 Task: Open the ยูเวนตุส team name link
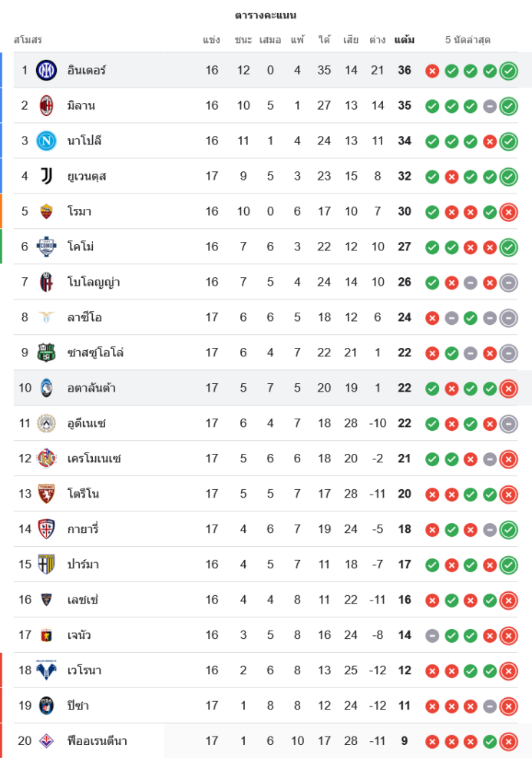click(x=87, y=176)
